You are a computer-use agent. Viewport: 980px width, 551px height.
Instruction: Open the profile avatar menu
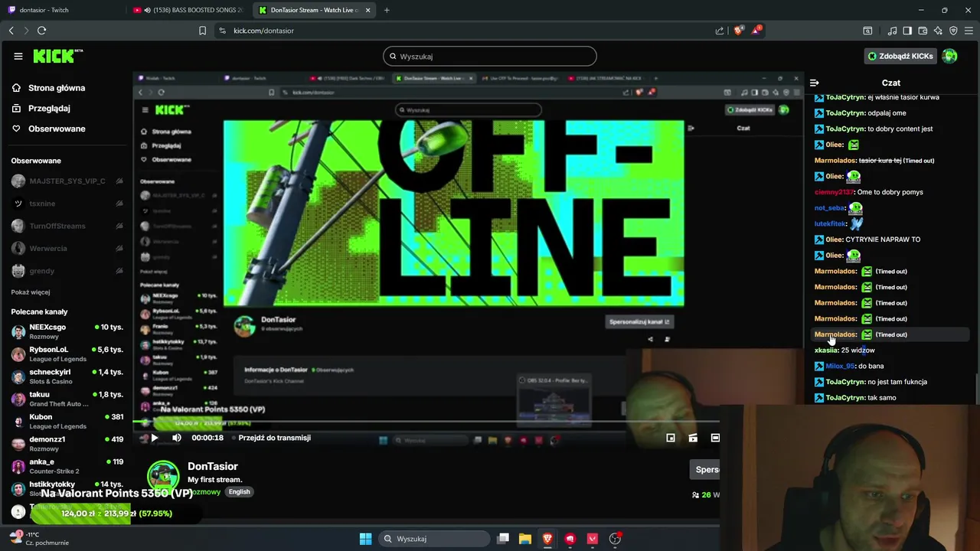(x=949, y=56)
